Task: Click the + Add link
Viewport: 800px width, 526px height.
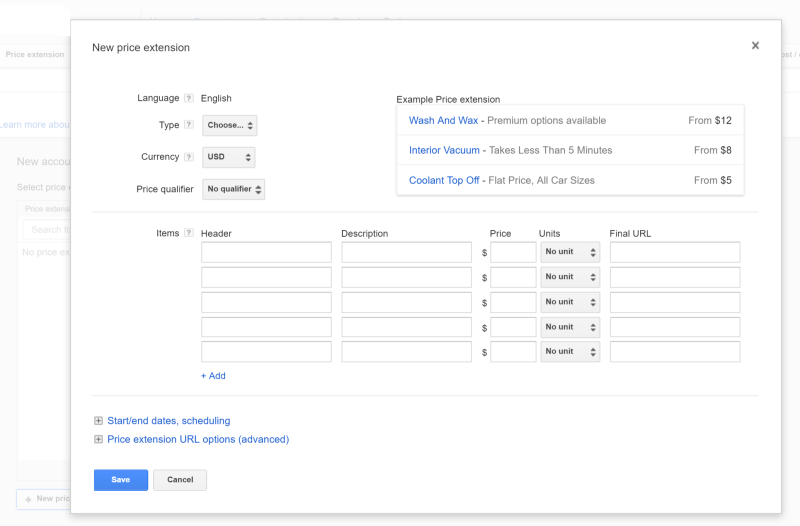Action: click(x=213, y=376)
